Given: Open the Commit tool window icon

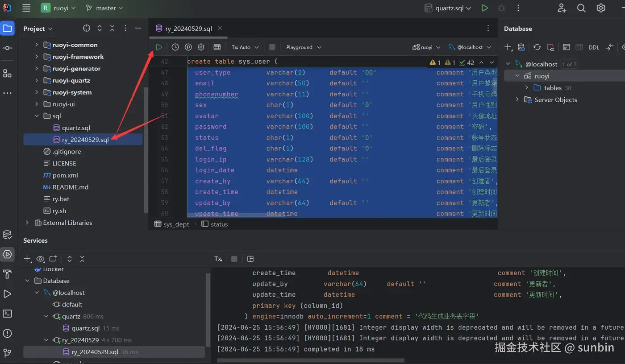Looking at the screenshot, I should tap(7, 48).
